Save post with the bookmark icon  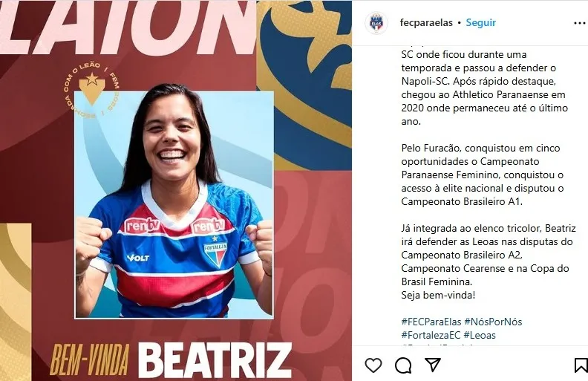[581, 365]
